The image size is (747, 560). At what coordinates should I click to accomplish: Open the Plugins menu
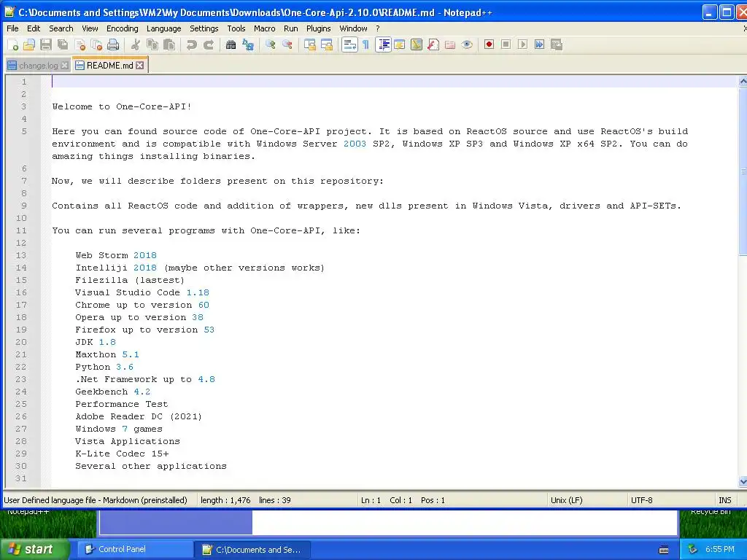click(318, 28)
